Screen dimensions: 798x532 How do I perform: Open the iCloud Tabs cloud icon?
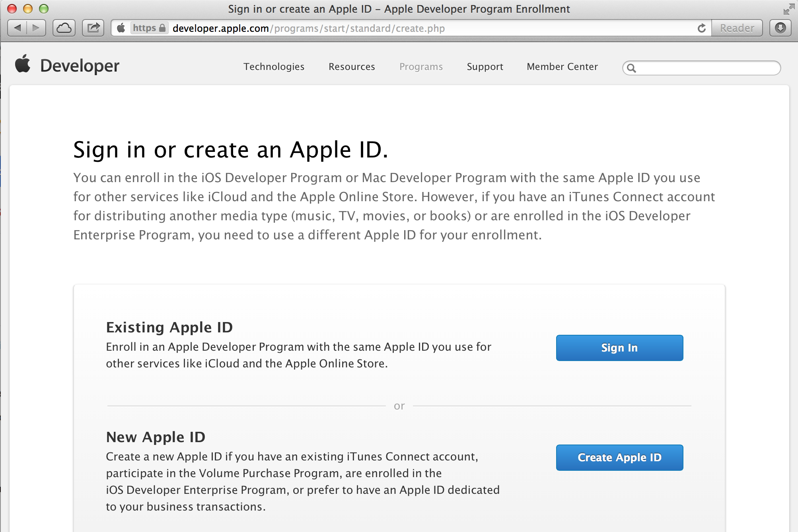(x=64, y=28)
